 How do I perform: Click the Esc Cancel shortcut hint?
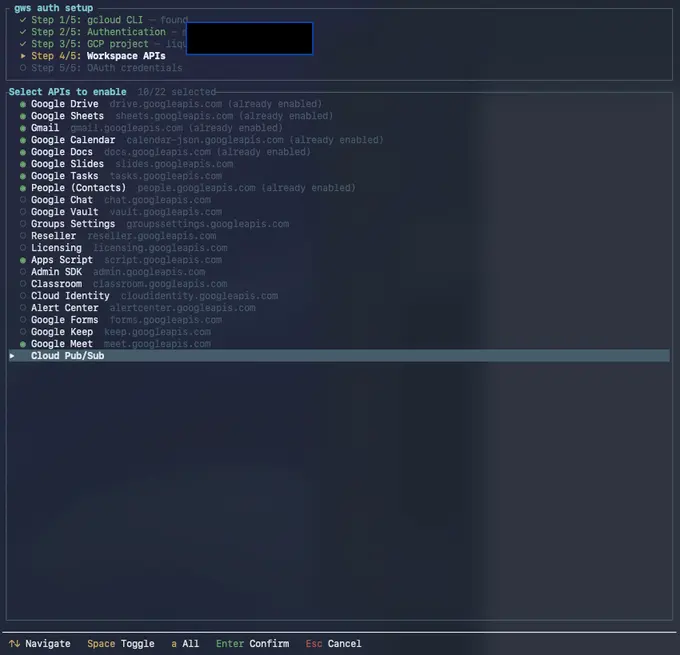coord(333,644)
